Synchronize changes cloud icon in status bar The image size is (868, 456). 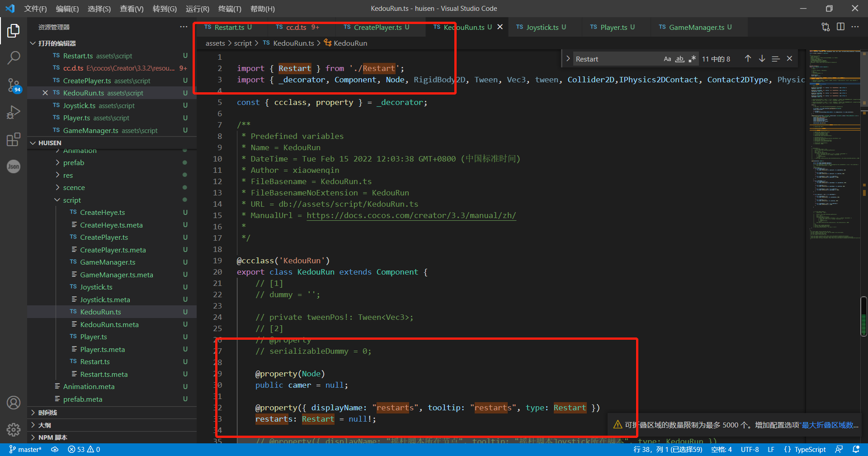[x=55, y=450]
